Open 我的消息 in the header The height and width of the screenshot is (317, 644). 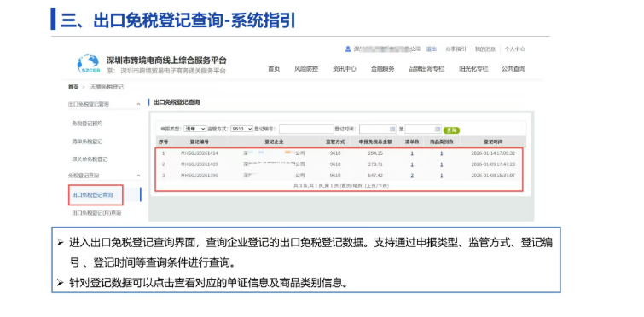click(485, 49)
